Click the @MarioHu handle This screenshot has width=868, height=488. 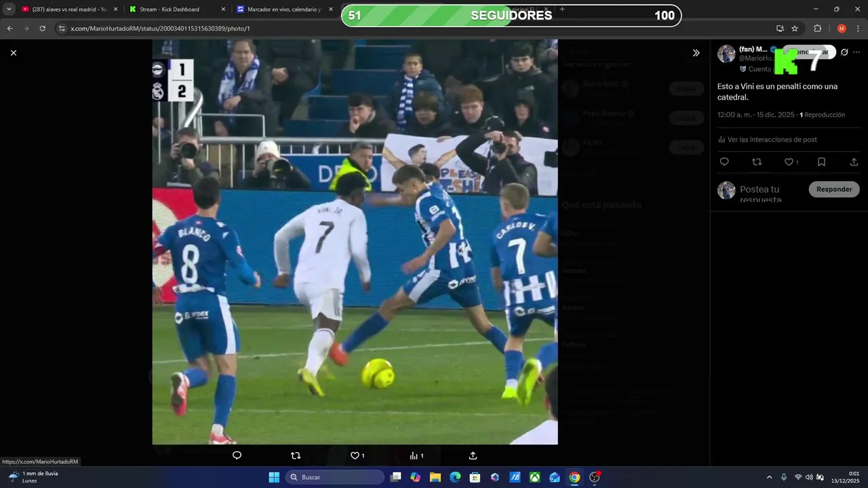pos(756,58)
